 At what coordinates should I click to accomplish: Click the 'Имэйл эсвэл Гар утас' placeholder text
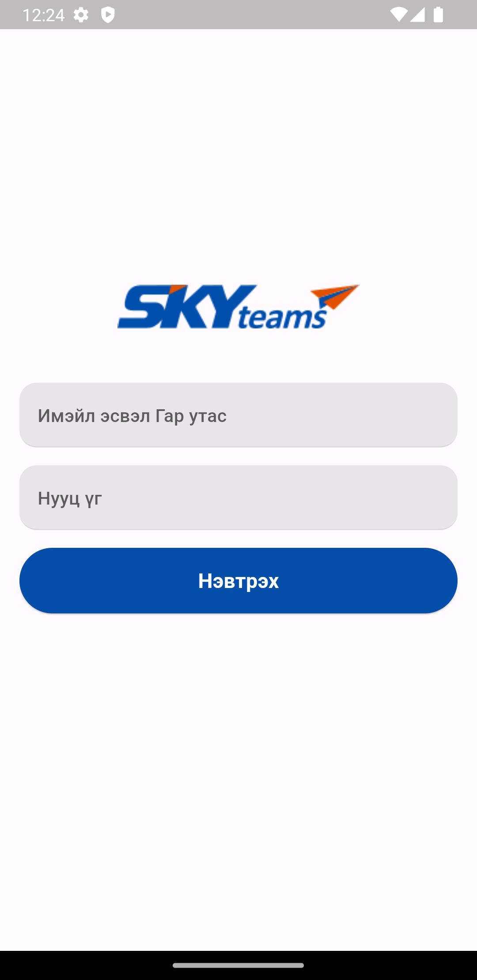[132, 416]
